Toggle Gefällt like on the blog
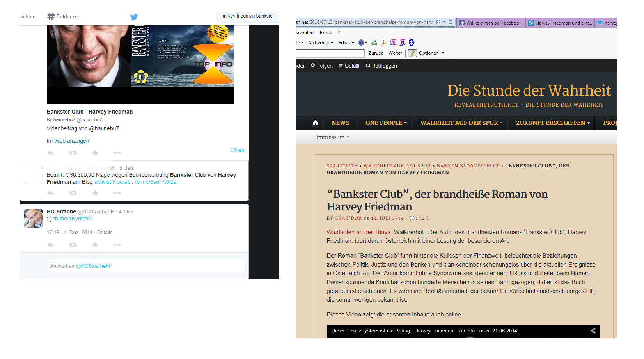The width and height of the screenshot is (644, 359). [348, 66]
